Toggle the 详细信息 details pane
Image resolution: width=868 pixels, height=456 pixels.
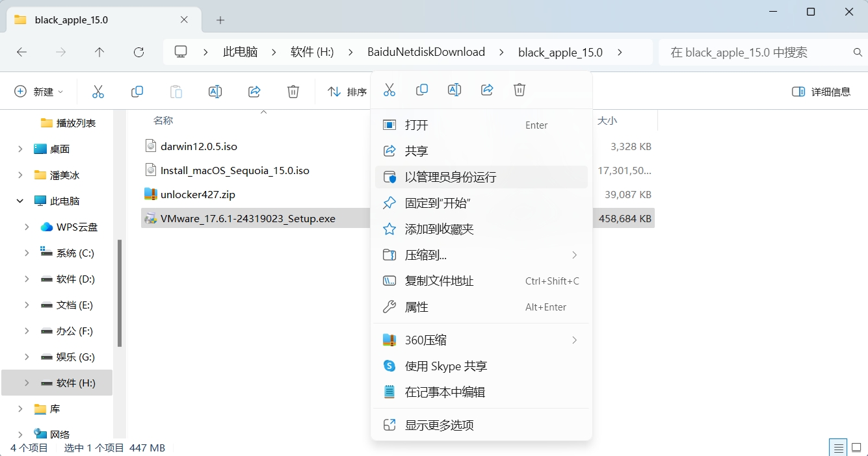[821, 92]
